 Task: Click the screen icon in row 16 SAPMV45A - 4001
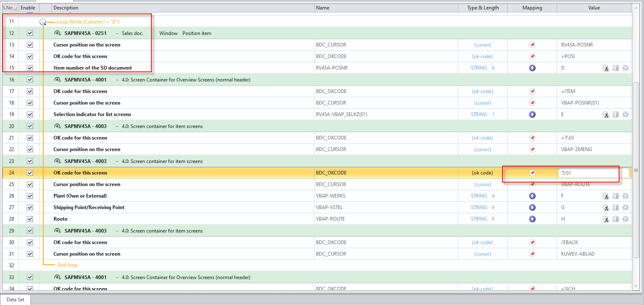(57, 80)
